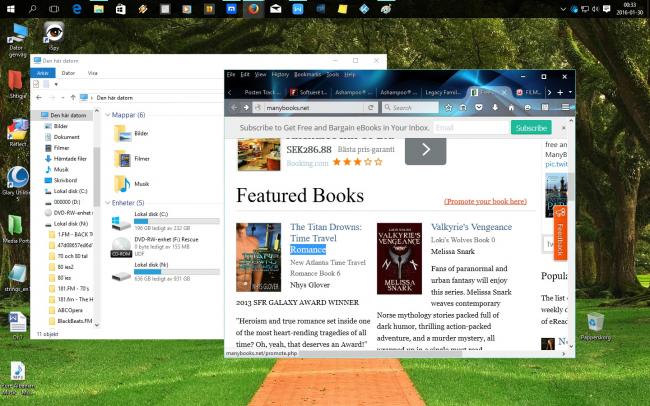Open The Titan Drowns book link

pos(326,238)
